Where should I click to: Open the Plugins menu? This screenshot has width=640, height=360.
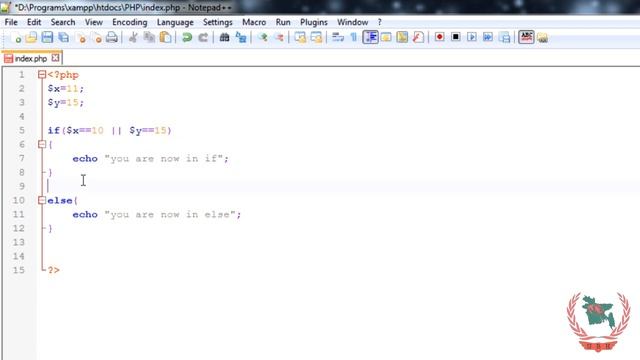314,22
